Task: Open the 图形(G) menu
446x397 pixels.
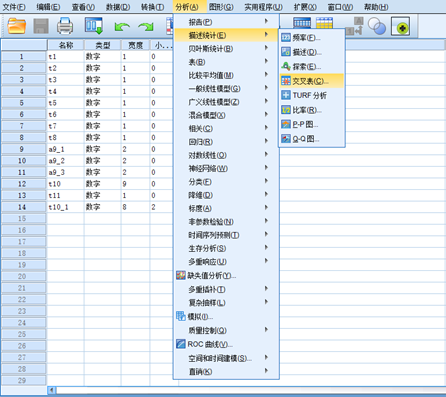Action: [x=221, y=7]
